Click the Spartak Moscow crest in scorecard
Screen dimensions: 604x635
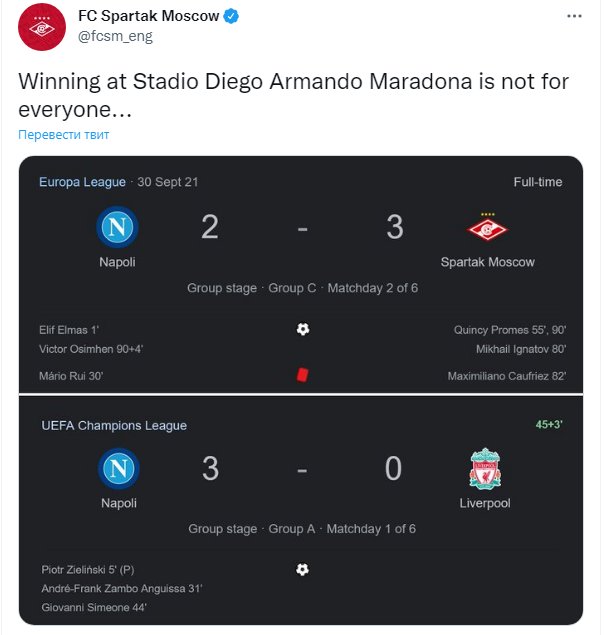tap(487, 229)
